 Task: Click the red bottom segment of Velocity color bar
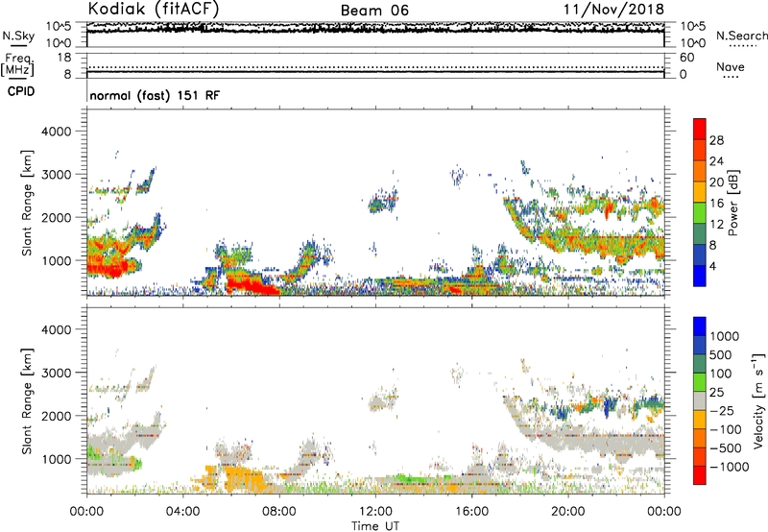click(x=700, y=475)
